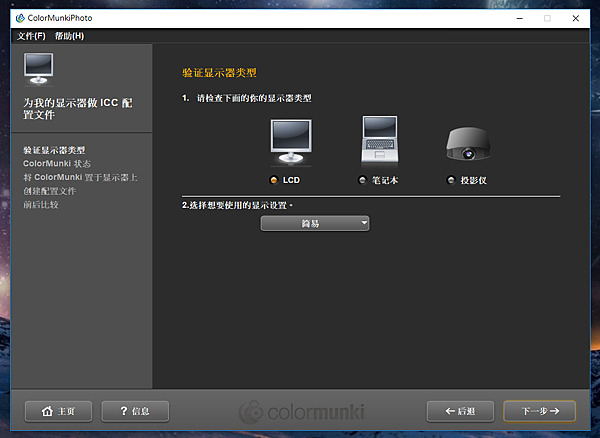Click the LCD label text

[x=291, y=180]
